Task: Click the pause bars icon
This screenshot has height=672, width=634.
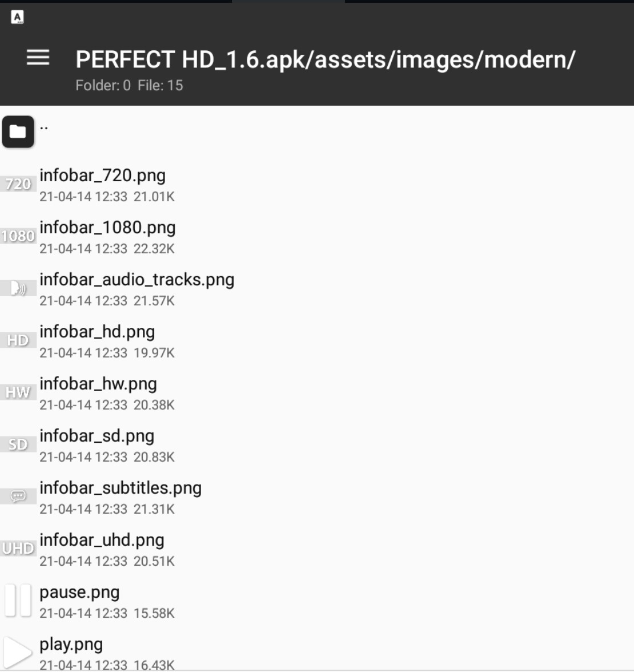Action: (18, 601)
